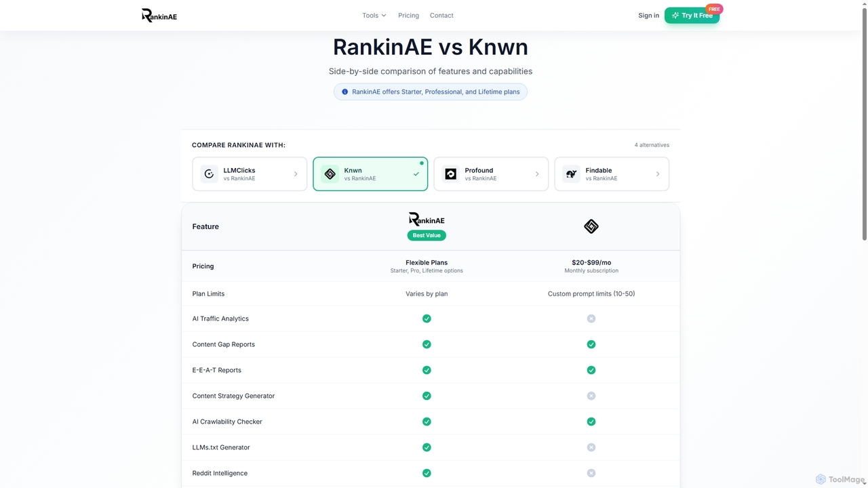
Task: Open the Contact page
Action: [x=441, y=15]
